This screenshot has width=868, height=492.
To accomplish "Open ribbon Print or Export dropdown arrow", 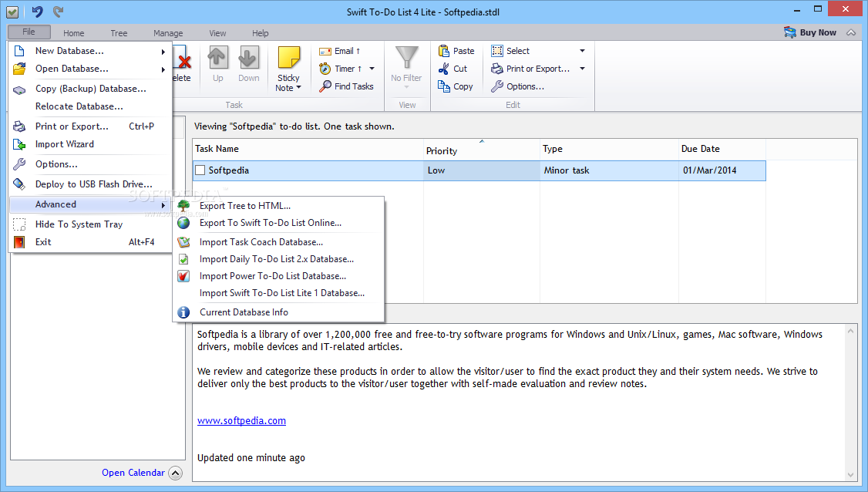I will [582, 69].
